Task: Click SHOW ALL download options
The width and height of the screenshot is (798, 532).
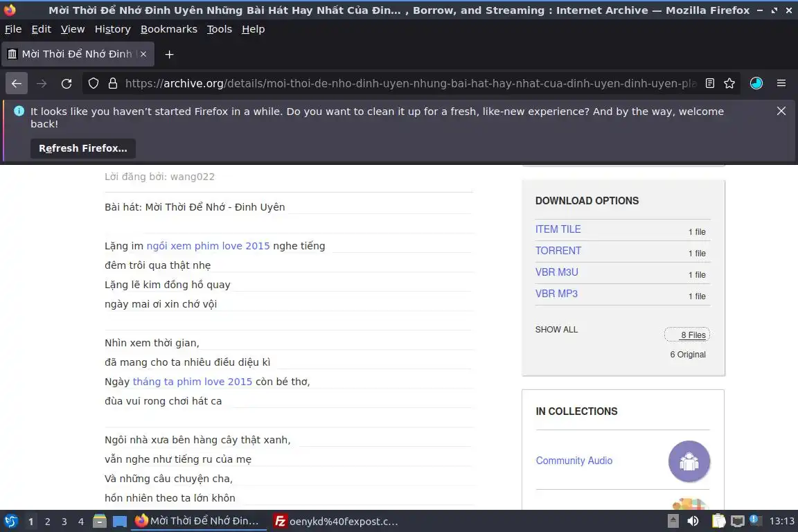Action: point(556,330)
